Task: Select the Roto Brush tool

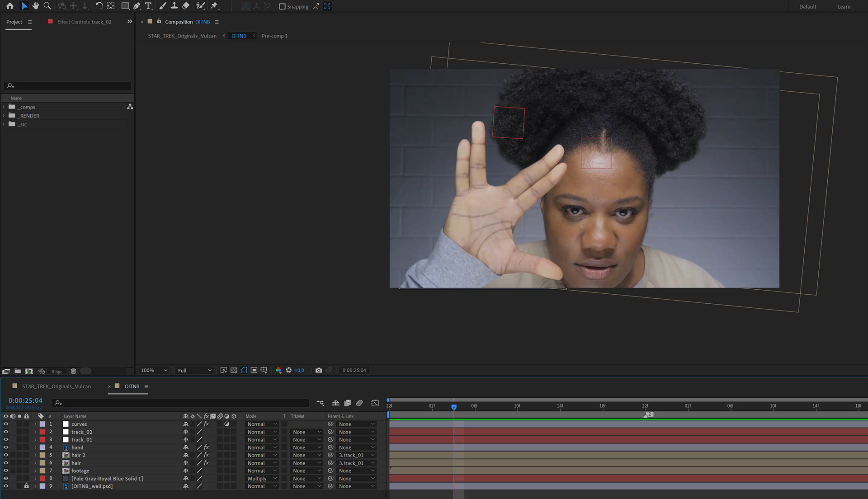Action: point(200,6)
